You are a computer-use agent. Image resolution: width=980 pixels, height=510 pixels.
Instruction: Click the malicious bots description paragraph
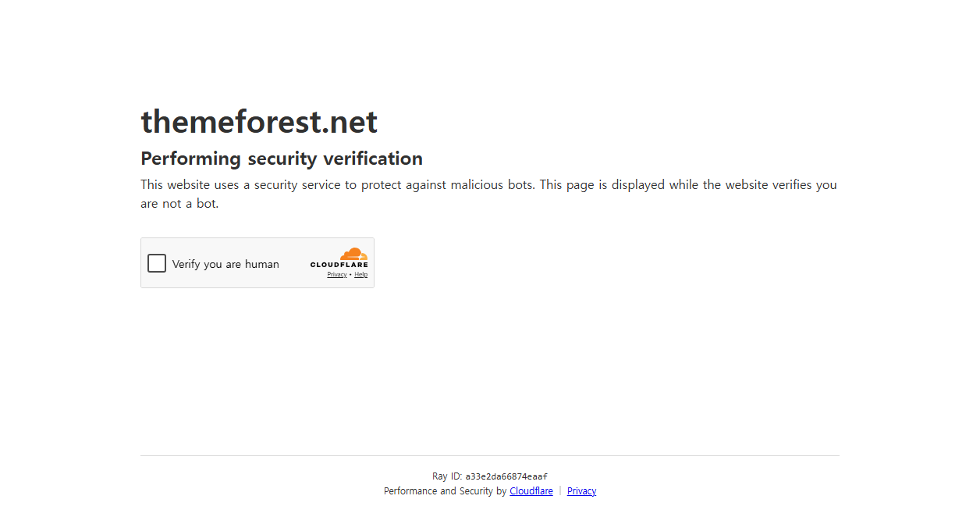(488, 194)
